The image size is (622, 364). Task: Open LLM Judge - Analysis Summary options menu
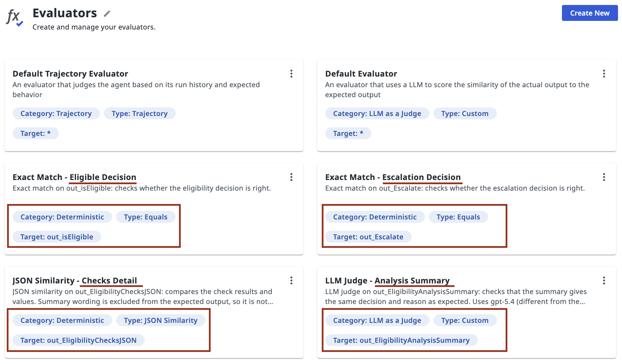coord(604,280)
